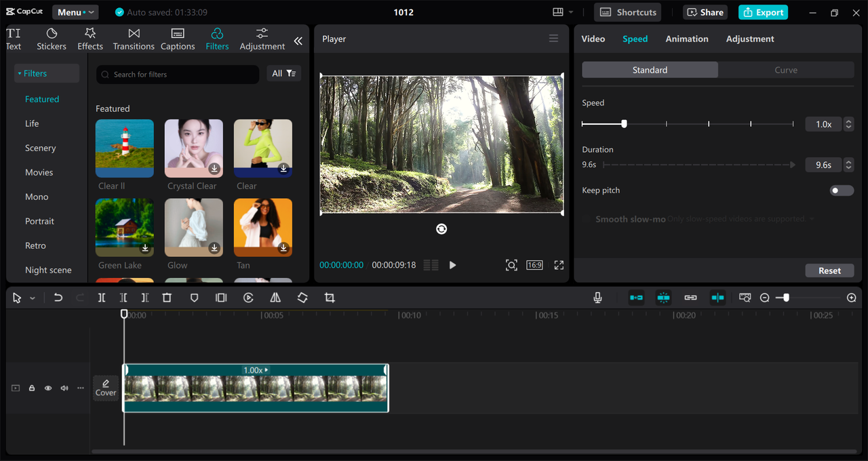The width and height of the screenshot is (868, 461).
Task: Click the Duration slider track
Action: 698,165
